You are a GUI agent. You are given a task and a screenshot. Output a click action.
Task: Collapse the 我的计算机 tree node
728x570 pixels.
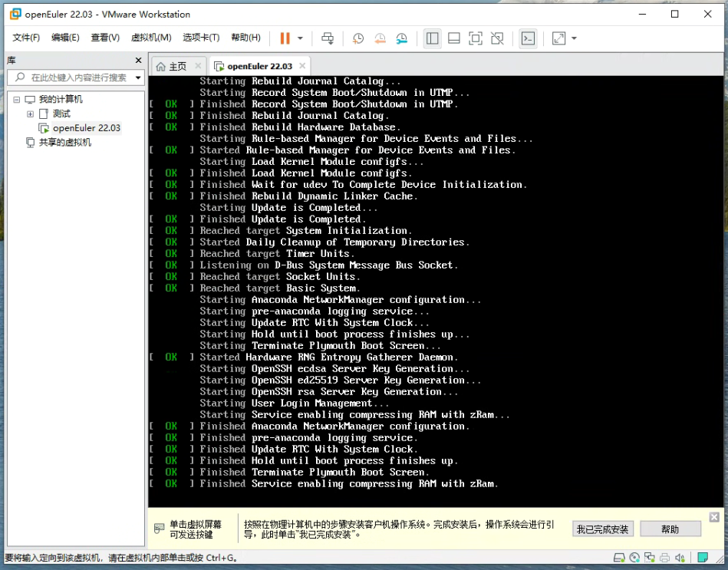point(17,99)
